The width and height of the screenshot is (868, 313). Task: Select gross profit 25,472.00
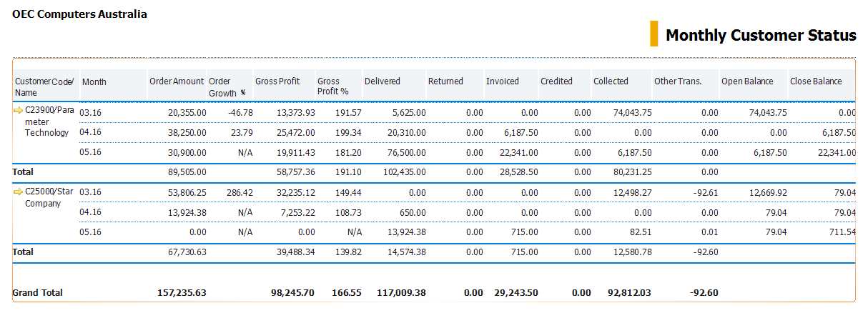coord(295,133)
